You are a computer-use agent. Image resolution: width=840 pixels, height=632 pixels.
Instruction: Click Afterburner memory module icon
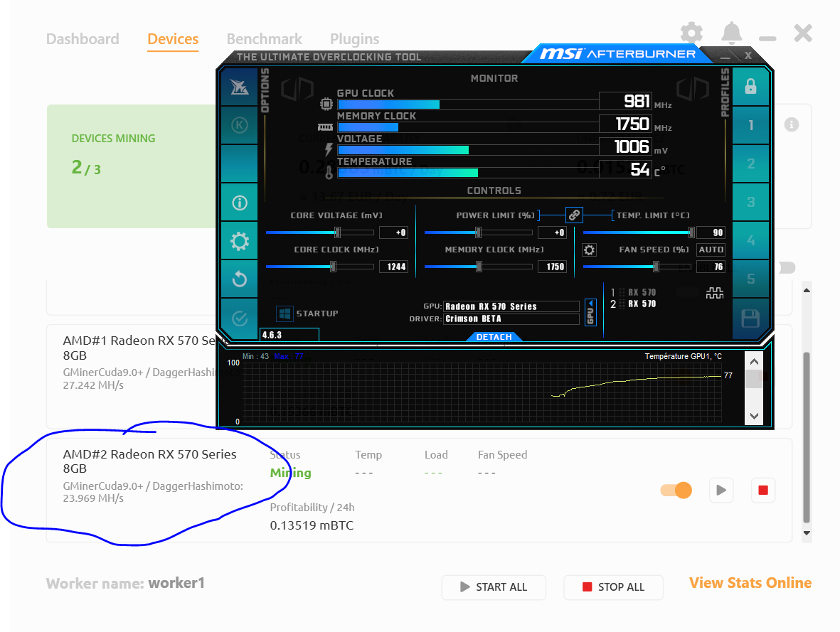click(x=325, y=127)
